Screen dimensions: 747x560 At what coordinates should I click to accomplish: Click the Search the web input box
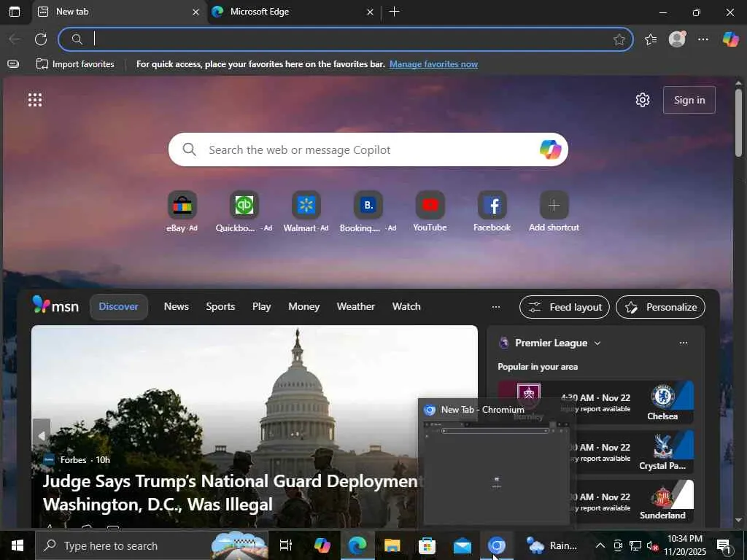tap(368, 149)
